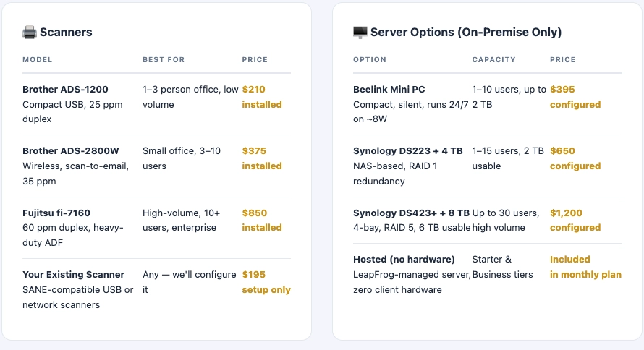Screen dimensions: 644x350
Task: Click the BEST FOR column header
Action: point(164,59)
